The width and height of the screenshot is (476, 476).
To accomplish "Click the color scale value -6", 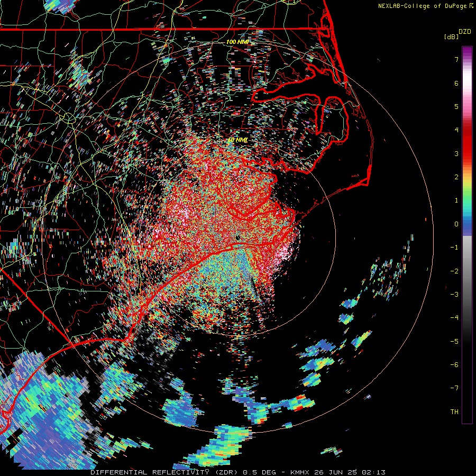I will pos(454,365).
